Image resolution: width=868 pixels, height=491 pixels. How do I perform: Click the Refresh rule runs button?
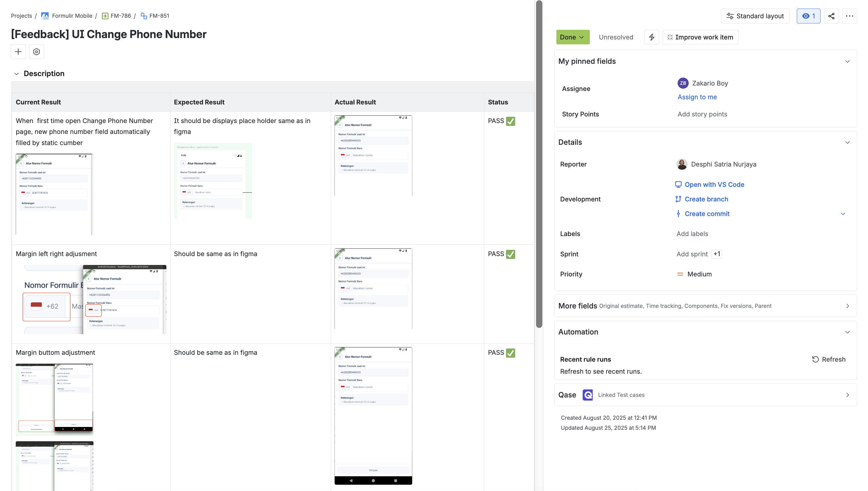pyautogui.click(x=829, y=359)
